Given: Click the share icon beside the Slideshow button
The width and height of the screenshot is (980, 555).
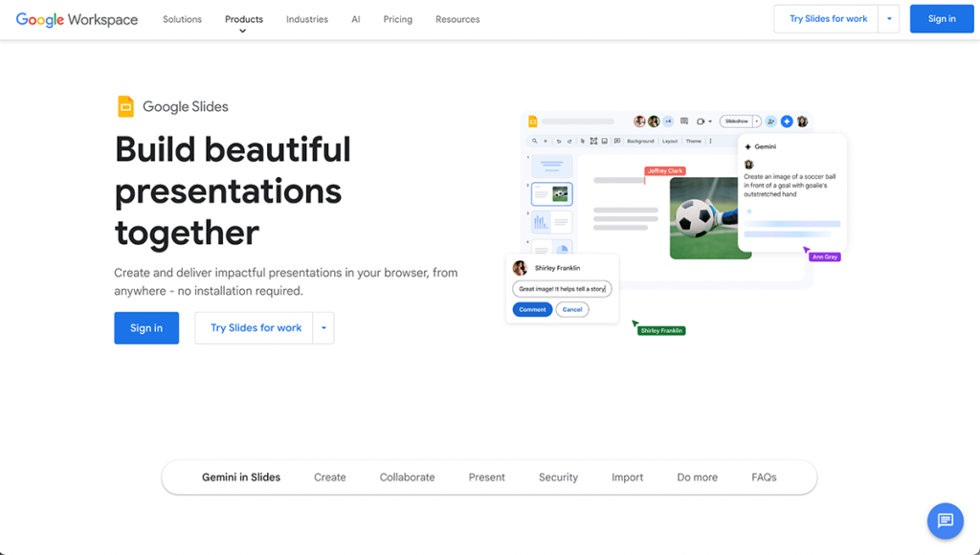Looking at the screenshot, I should click(770, 122).
